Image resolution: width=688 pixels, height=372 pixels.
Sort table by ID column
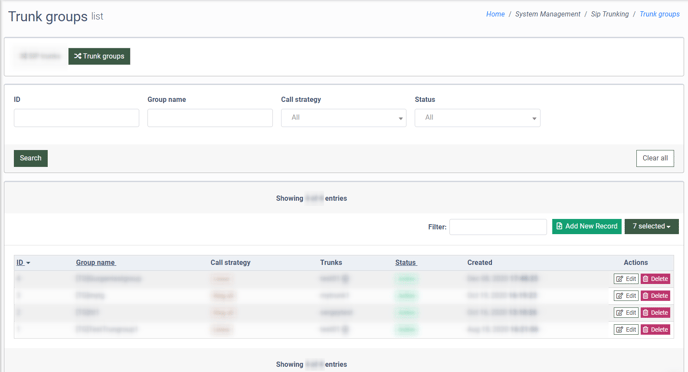coord(23,262)
